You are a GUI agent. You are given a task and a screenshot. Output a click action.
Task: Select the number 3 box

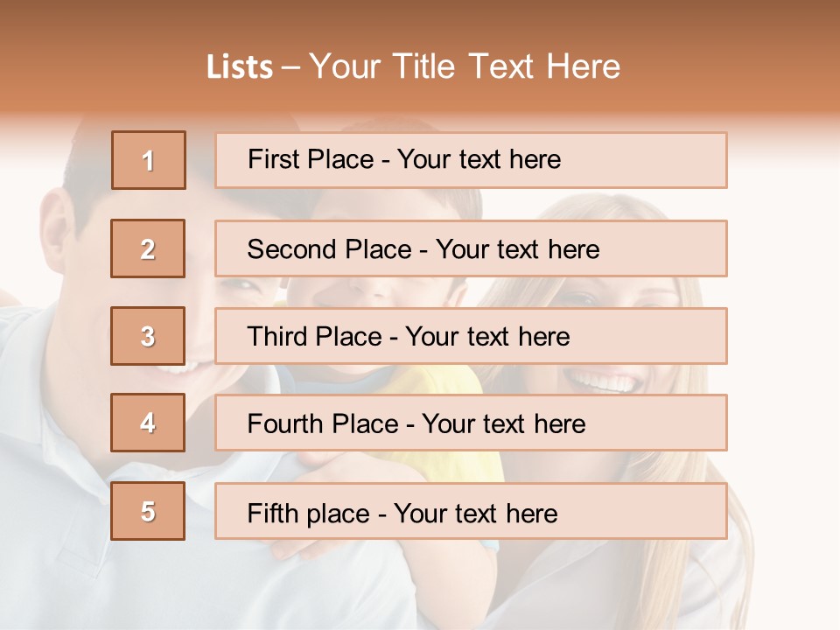148,336
